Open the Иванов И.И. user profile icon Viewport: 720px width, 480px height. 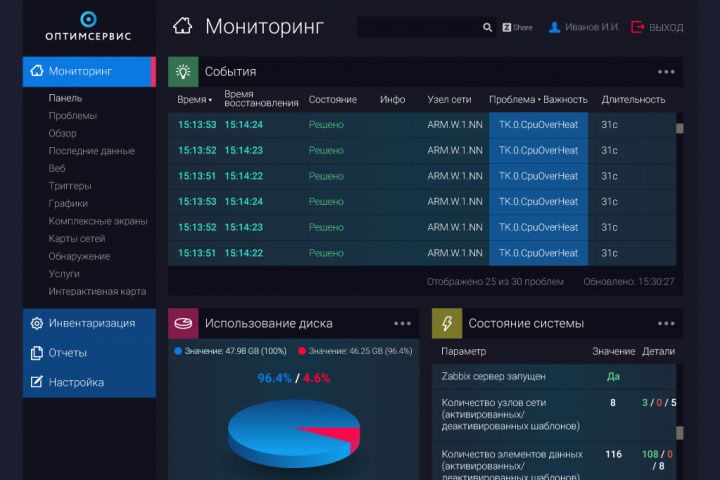(x=554, y=28)
